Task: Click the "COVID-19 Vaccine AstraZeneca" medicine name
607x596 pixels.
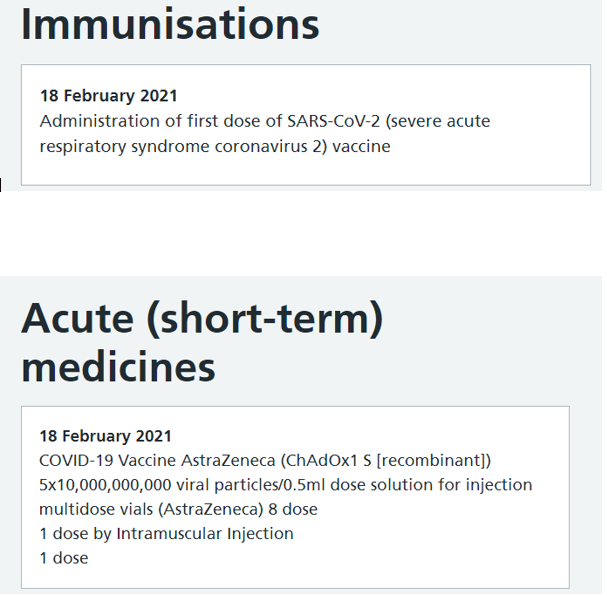Action: point(158,460)
